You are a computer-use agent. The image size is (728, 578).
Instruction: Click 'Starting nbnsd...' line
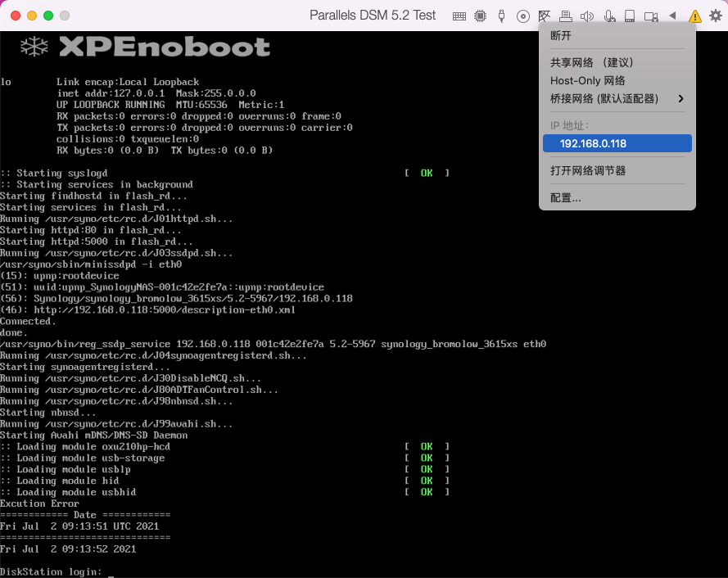point(47,413)
